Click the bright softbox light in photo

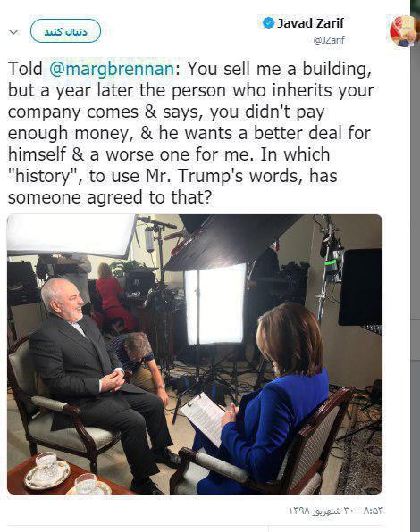215,303
